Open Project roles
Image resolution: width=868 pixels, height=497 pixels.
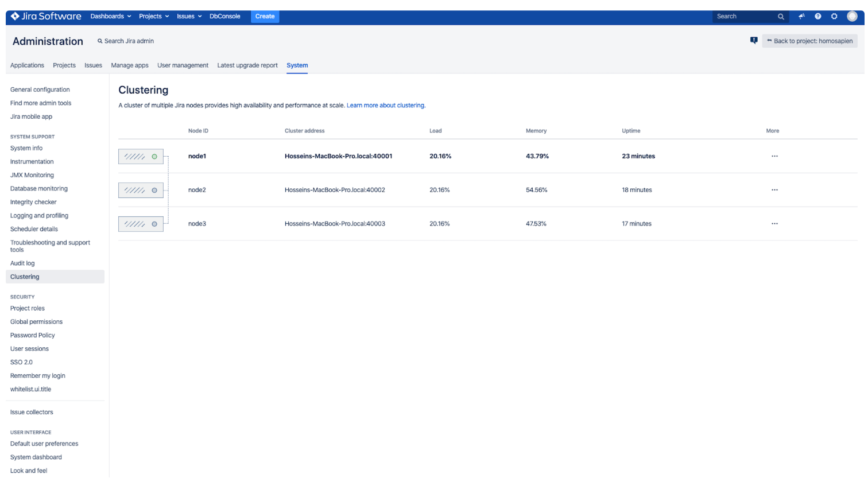click(28, 308)
